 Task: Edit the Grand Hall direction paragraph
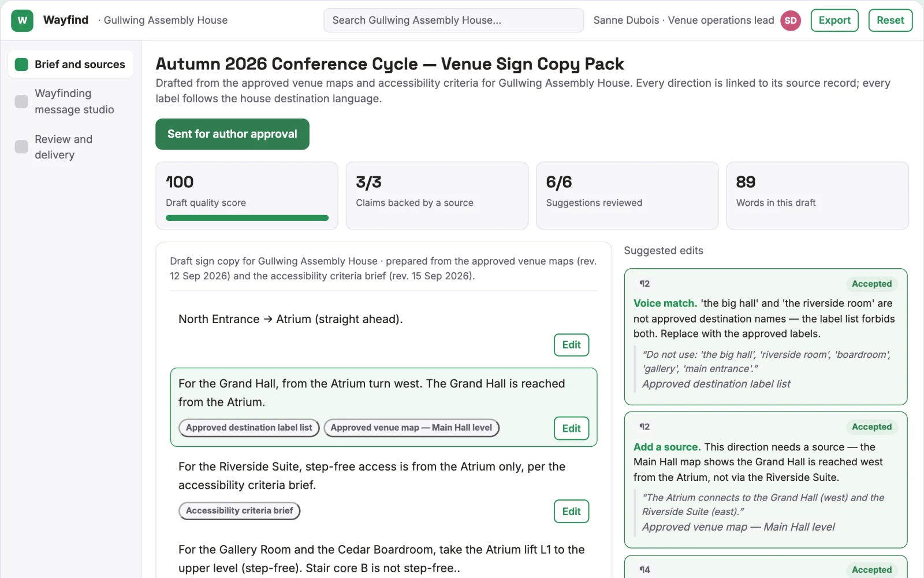[x=571, y=428]
